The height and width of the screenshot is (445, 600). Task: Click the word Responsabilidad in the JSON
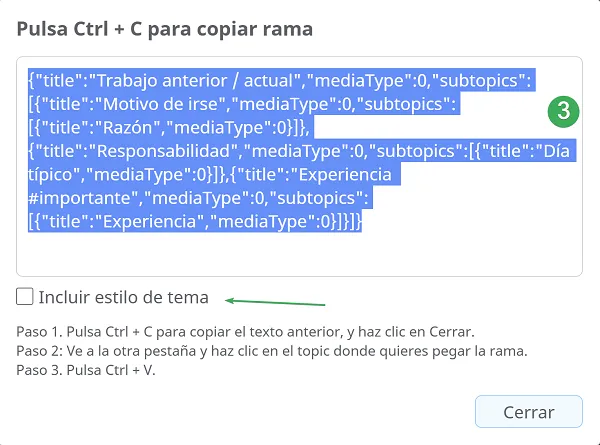click(x=163, y=151)
